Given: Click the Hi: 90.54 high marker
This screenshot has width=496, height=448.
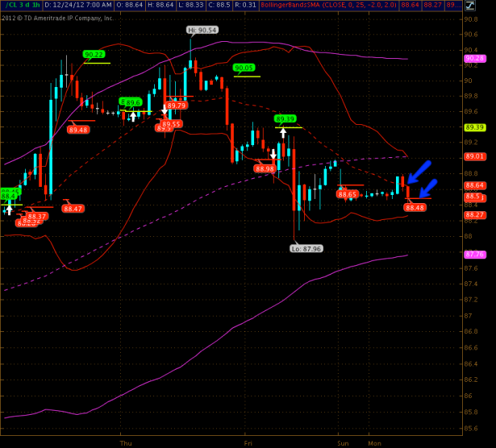Looking at the screenshot, I should tap(202, 30).
